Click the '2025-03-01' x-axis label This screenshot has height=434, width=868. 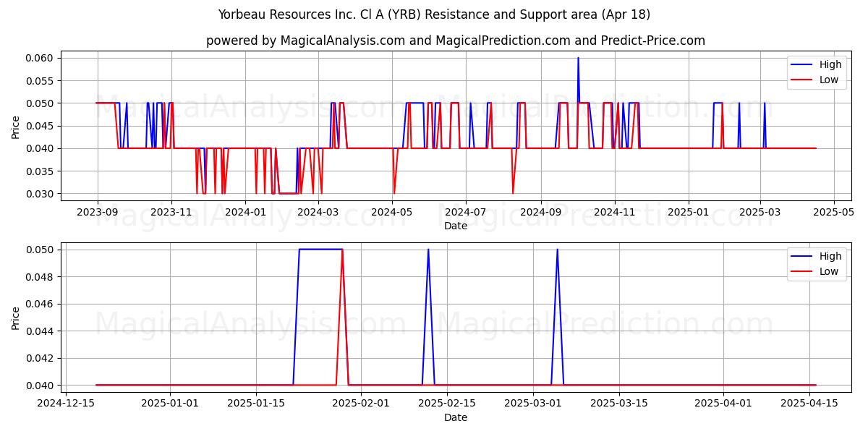click(532, 404)
